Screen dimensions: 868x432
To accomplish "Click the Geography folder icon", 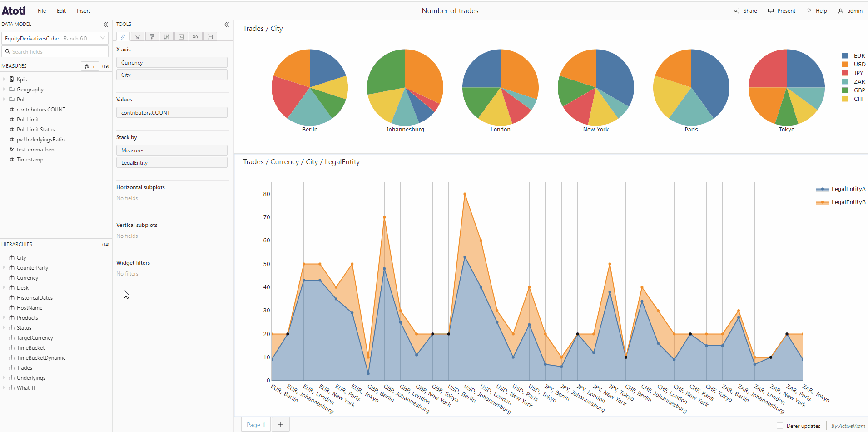I will coord(12,89).
